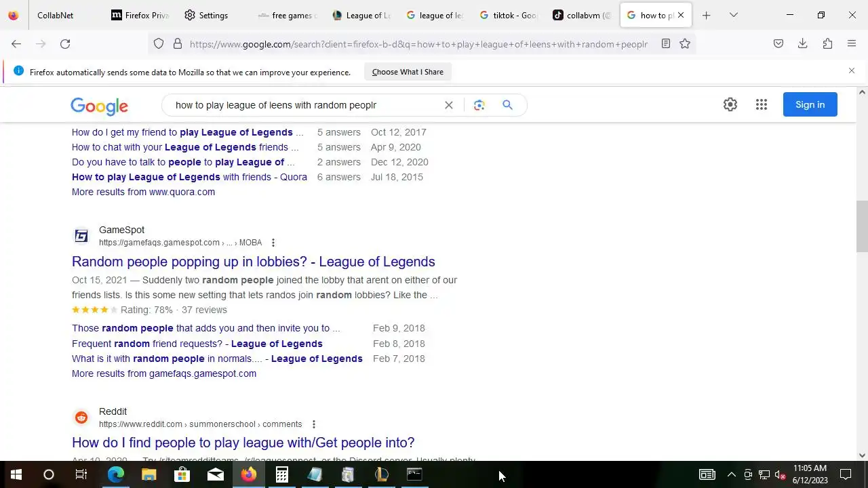868x488 pixels.
Task: Open More results from gamefaqs.gamespot.com
Action: (x=164, y=373)
